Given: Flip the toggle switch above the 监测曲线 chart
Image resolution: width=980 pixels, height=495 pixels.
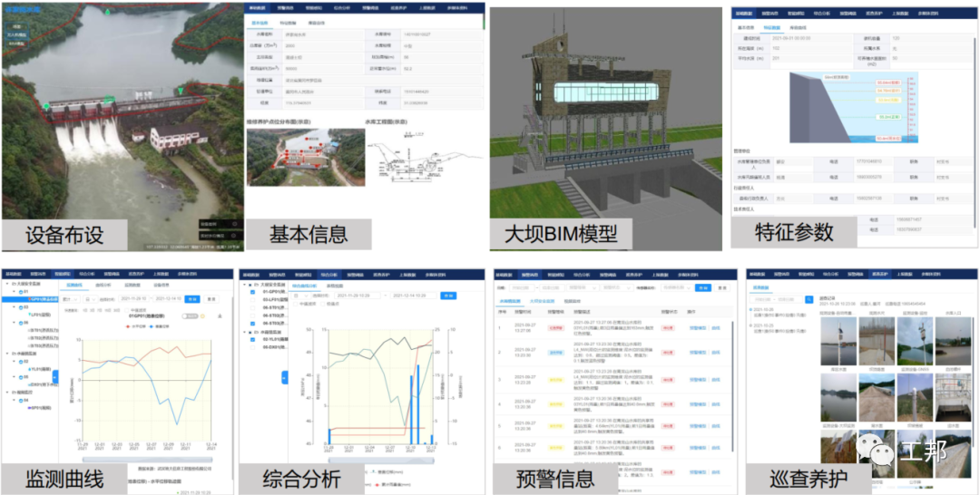Looking at the screenshot, I should click(x=190, y=315).
